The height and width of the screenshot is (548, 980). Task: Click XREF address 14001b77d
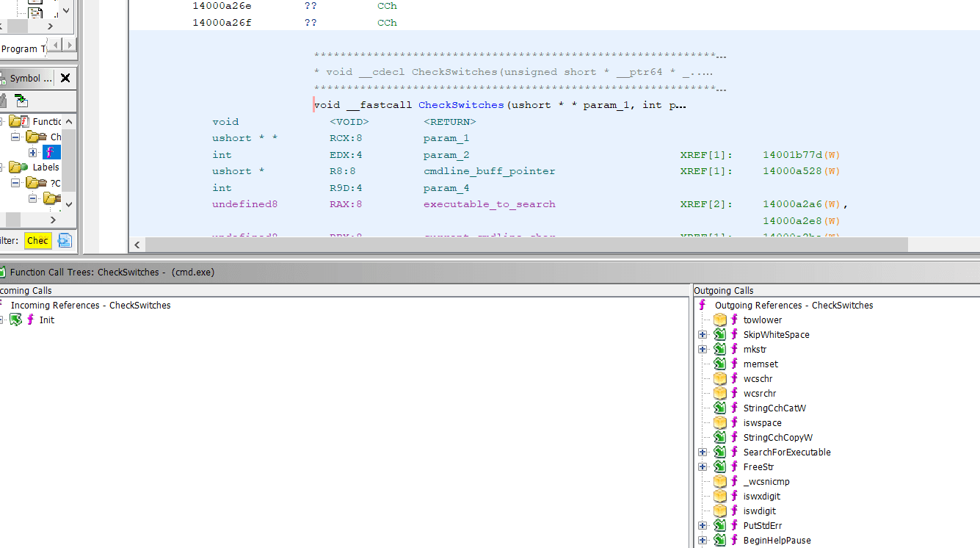(x=793, y=155)
